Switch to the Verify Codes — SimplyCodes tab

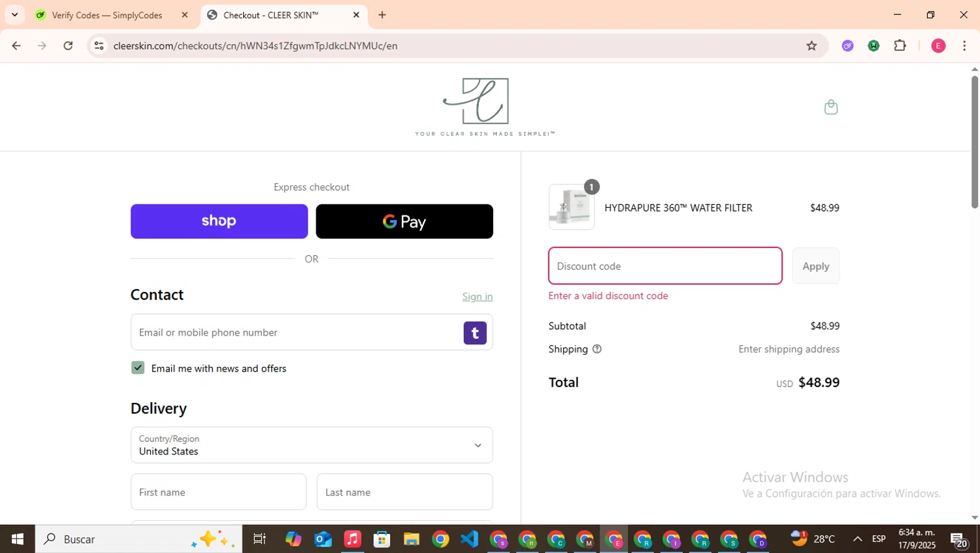[107, 15]
